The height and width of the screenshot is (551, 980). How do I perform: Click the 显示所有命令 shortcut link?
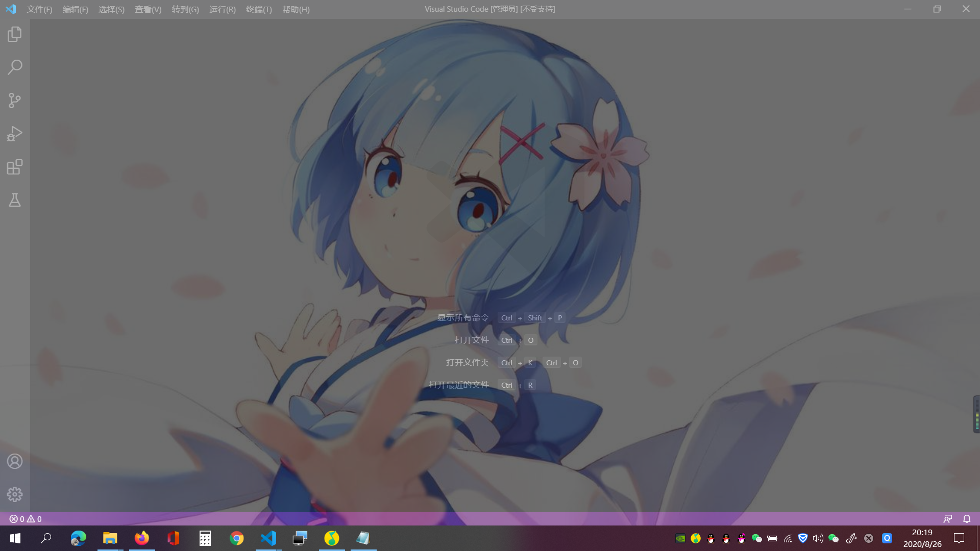(x=462, y=317)
